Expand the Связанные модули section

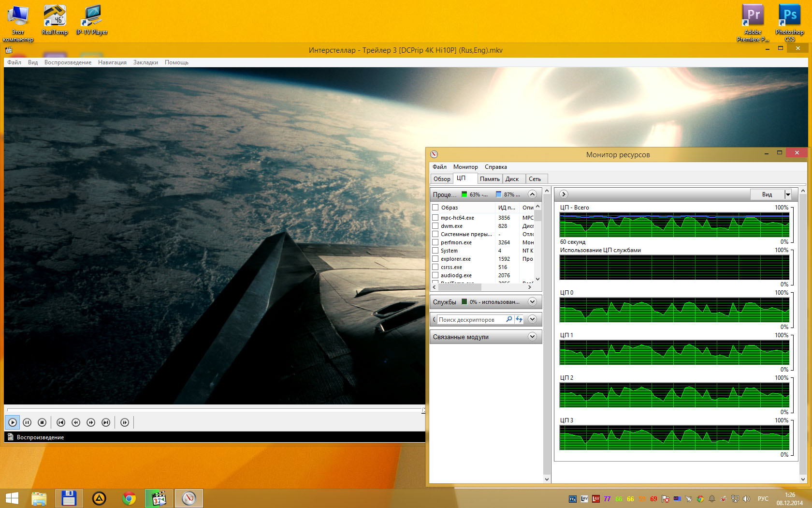click(532, 337)
